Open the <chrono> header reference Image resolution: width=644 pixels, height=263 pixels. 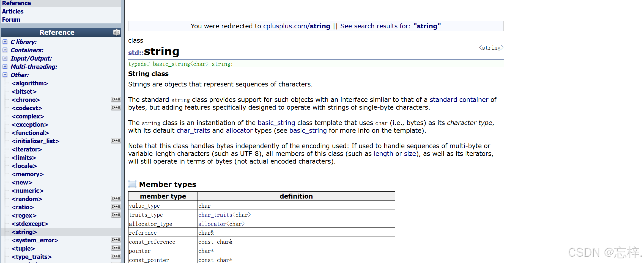tap(26, 100)
